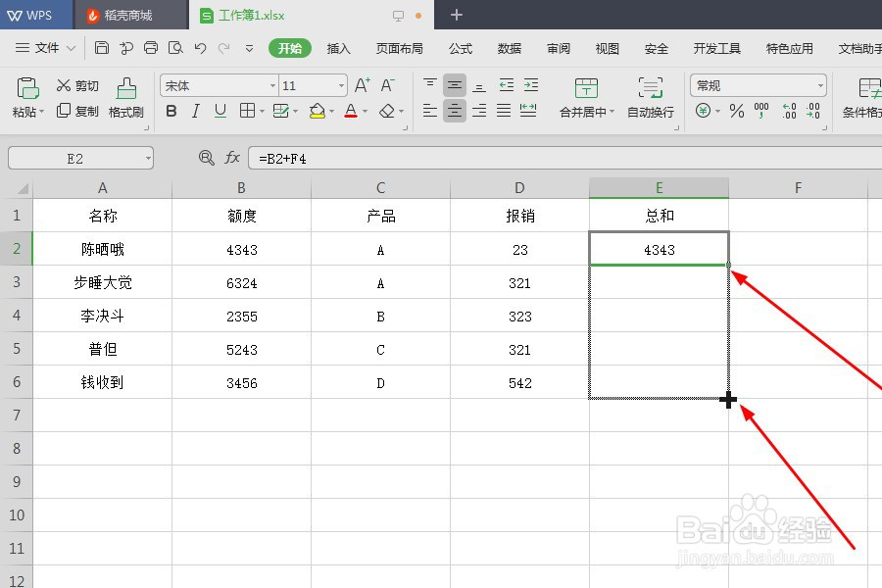Expand paste options arrow

point(41,112)
